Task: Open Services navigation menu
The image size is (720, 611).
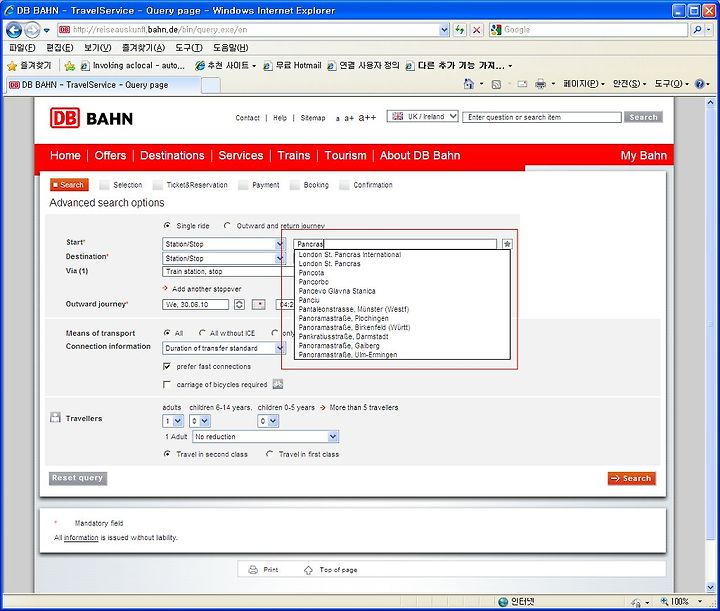Action: point(241,156)
